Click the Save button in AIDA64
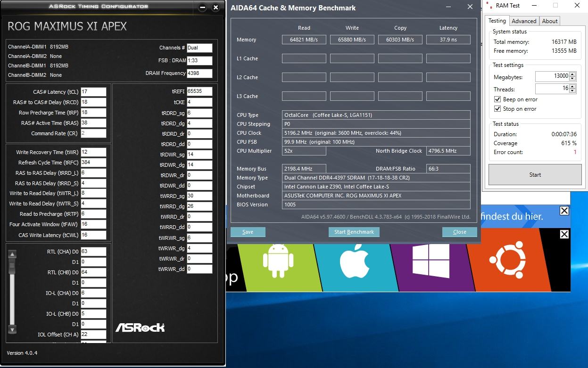588x368 pixels. [248, 232]
